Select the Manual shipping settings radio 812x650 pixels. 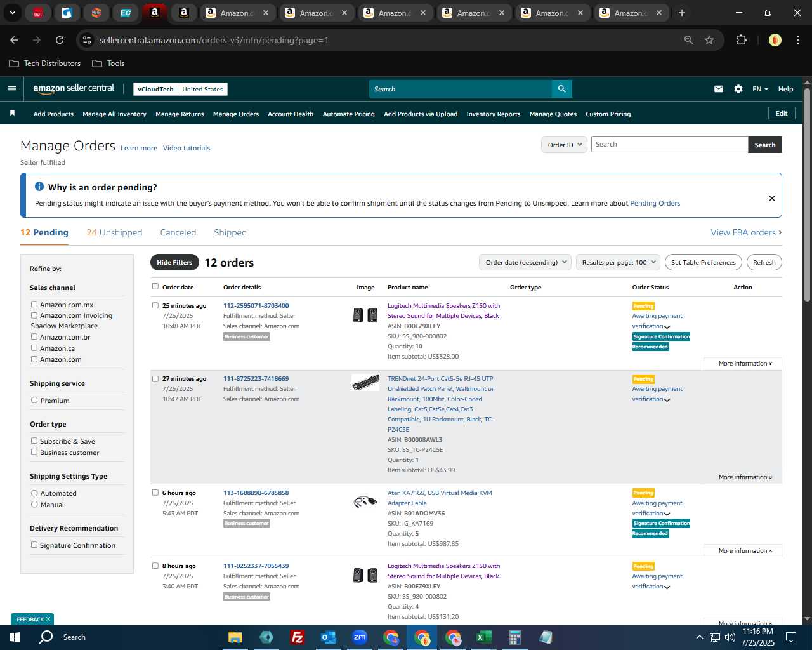click(x=34, y=504)
